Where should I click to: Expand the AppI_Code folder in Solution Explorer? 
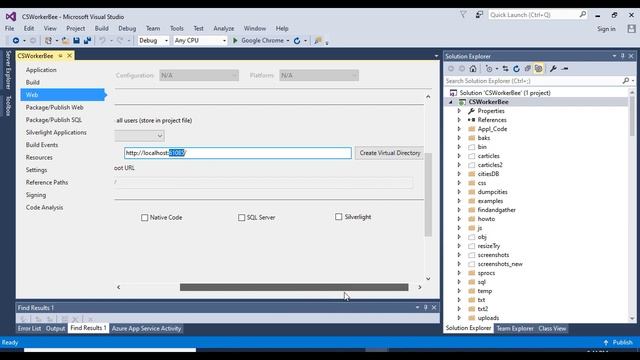click(459, 129)
